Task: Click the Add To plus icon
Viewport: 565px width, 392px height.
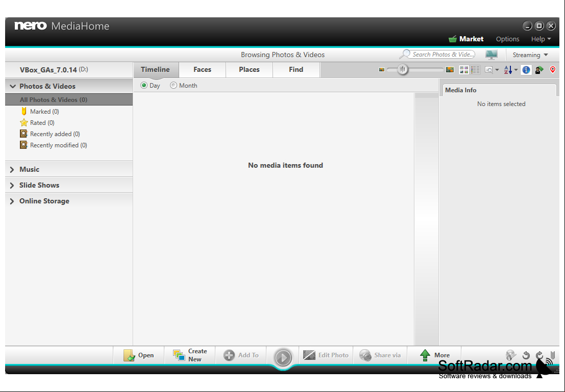Action: point(229,355)
